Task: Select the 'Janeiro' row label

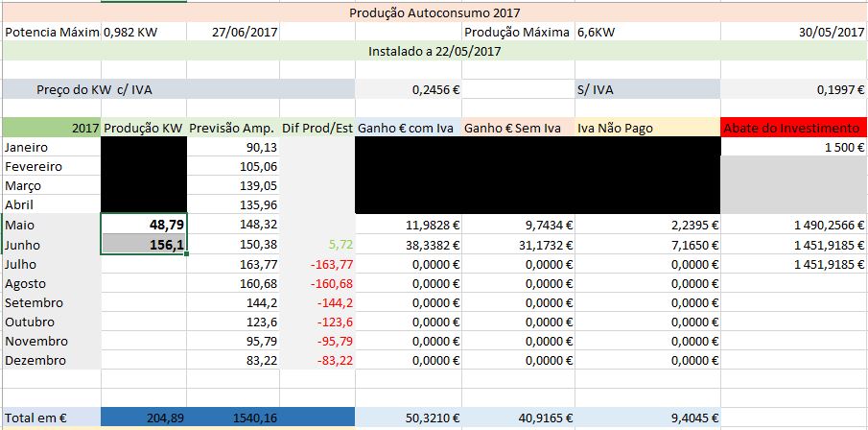Action: point(52,148)
